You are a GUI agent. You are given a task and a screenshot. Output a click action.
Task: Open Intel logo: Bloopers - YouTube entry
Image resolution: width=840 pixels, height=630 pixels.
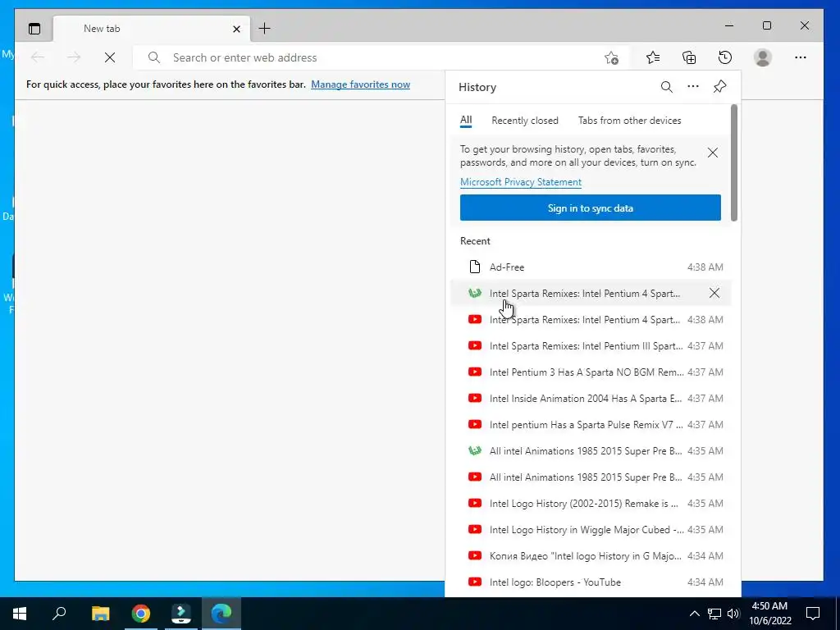(591, 582)
